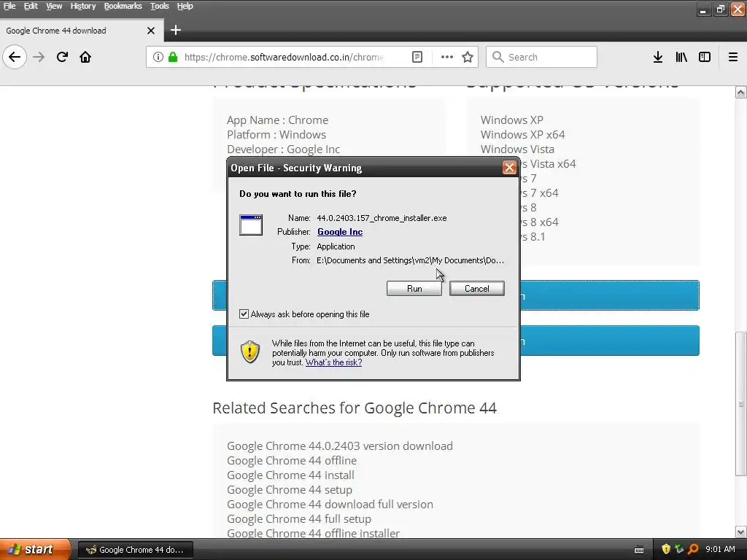Screen dimensions: 747x560
Task: Click Windows Vista text
Action: tap(517, 149)
